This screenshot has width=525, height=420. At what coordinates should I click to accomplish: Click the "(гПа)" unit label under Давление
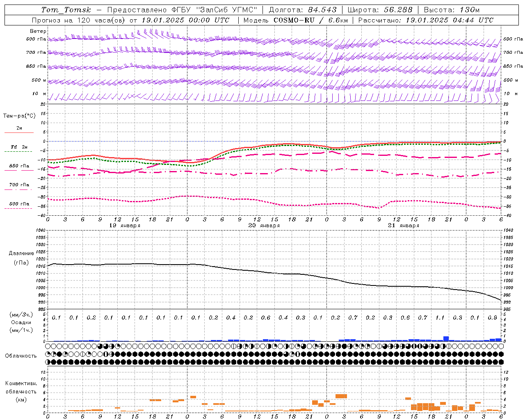click(21, 262)
